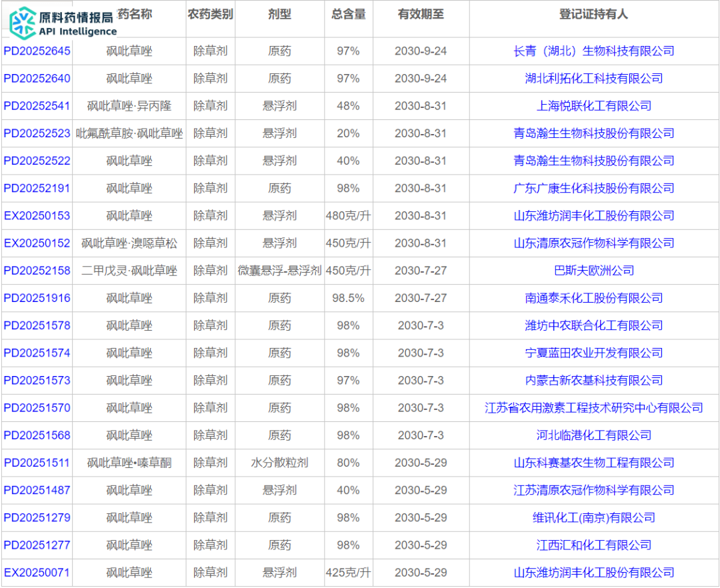The width and height of the screenshot is (720, 588).
Task: Open registration PD20252158
Action: click(x=37, y=271)
